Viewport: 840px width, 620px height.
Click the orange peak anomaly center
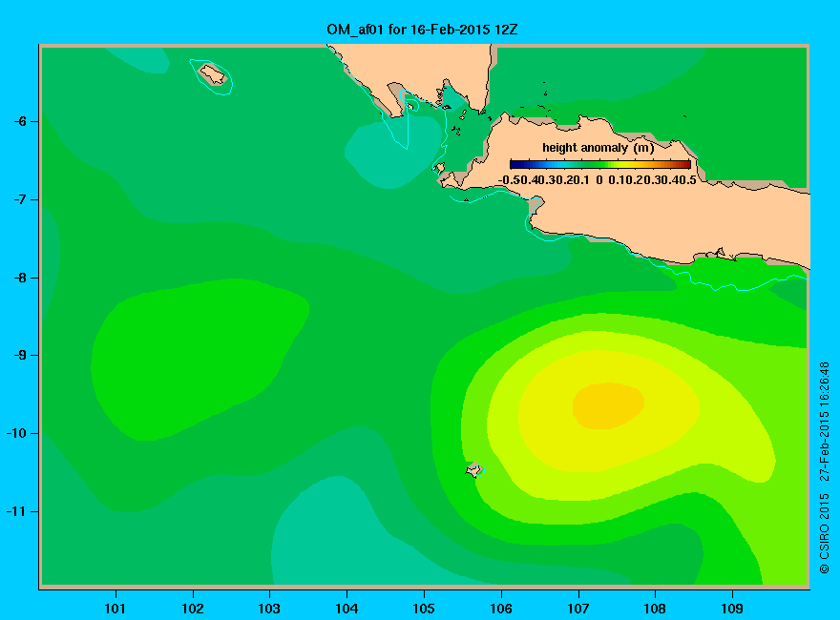point(608,405)
